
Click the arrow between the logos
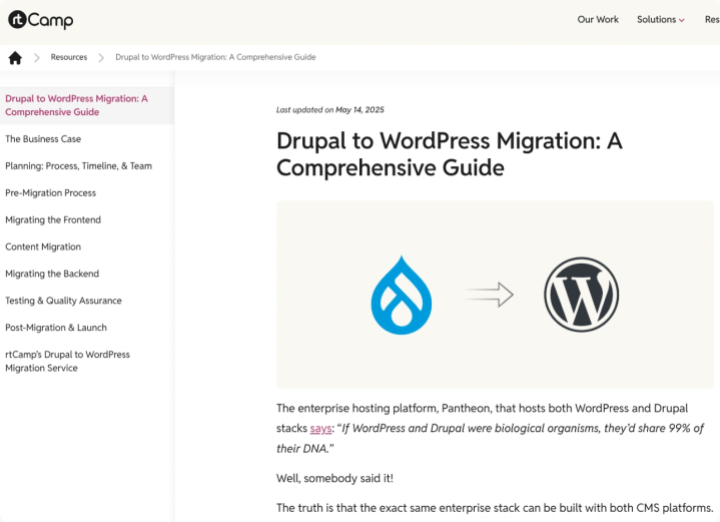pyautogui.click(x=489, y=295)
